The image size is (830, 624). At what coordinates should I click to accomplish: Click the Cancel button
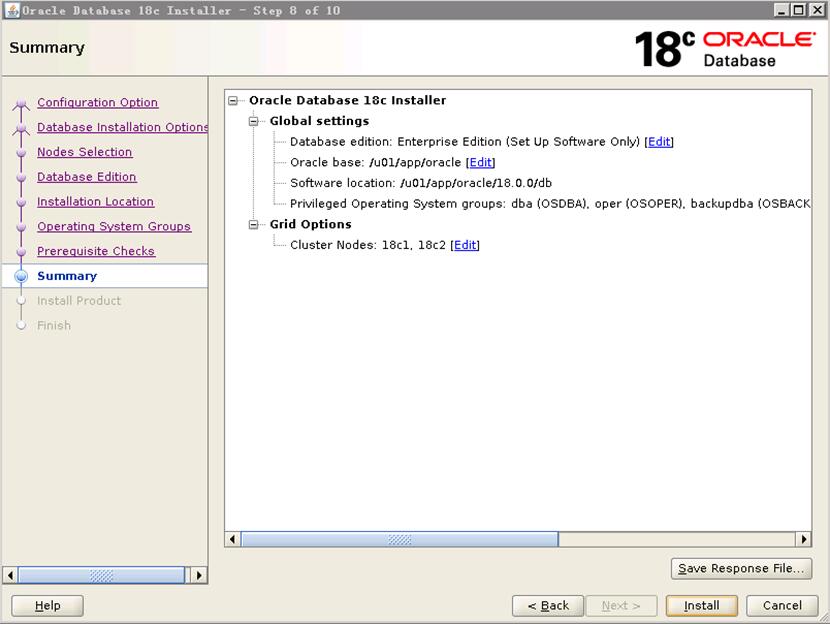(x=782, y=605)
